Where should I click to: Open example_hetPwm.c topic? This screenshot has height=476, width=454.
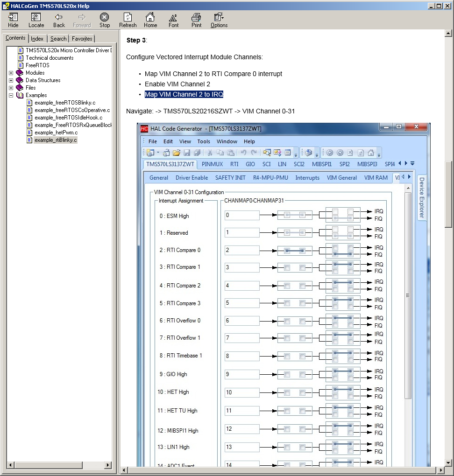point(56,133)
